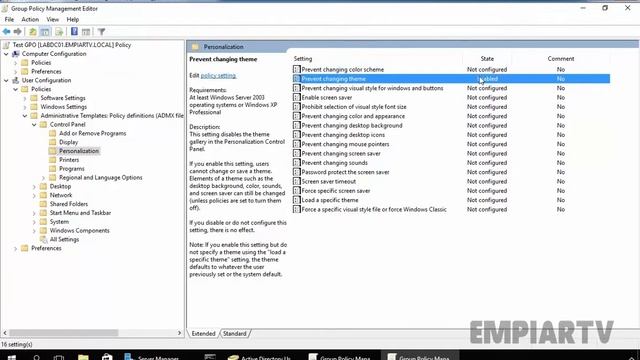Select 'Prevent changing mouse pointers' setting
This screenshot has width=640, height=360.
pyautogui.click(x=345, y=144)
